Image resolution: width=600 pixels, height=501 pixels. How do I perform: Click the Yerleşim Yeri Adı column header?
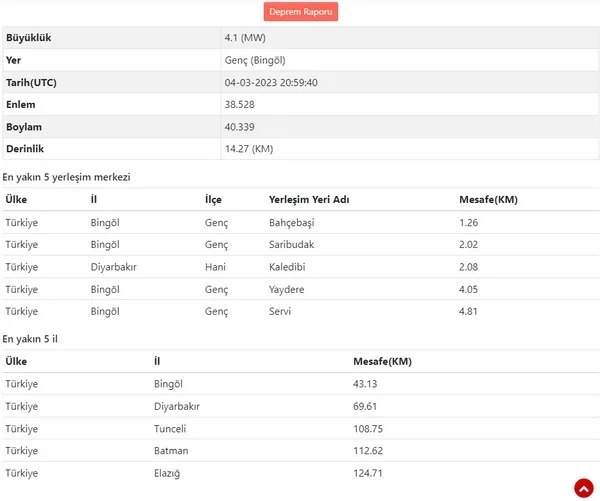coord(311,200)
